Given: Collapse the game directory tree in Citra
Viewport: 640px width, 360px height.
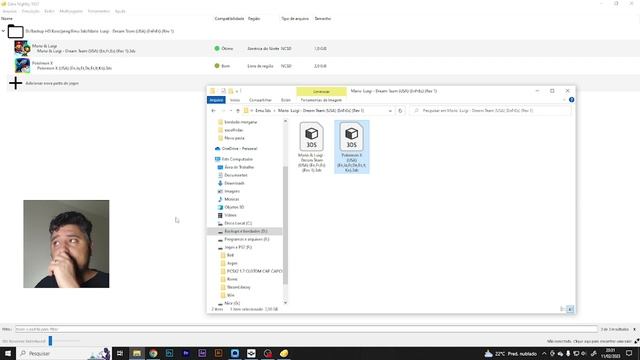Looking at the screenshot, I should [3, 31].
